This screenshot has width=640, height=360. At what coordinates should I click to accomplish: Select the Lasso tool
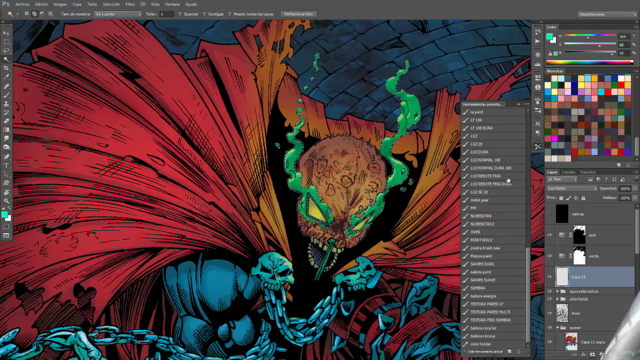pos(6,51)
